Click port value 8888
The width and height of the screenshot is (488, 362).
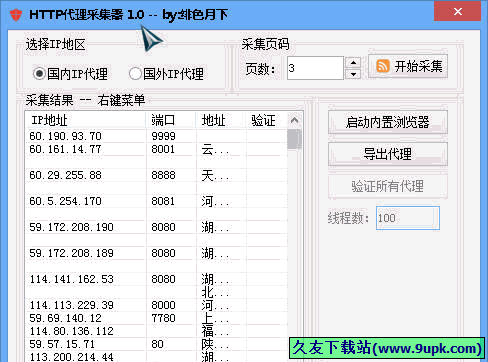click(163, 175)
